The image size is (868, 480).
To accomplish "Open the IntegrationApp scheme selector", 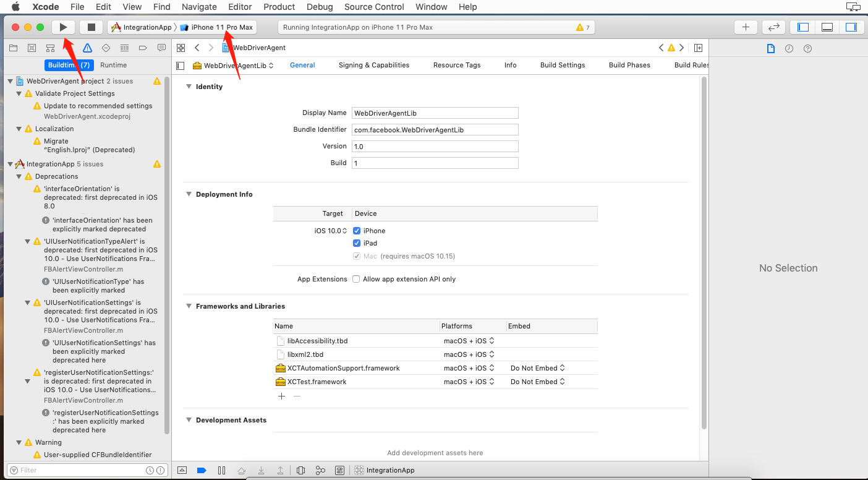I will tap(142, 27).
